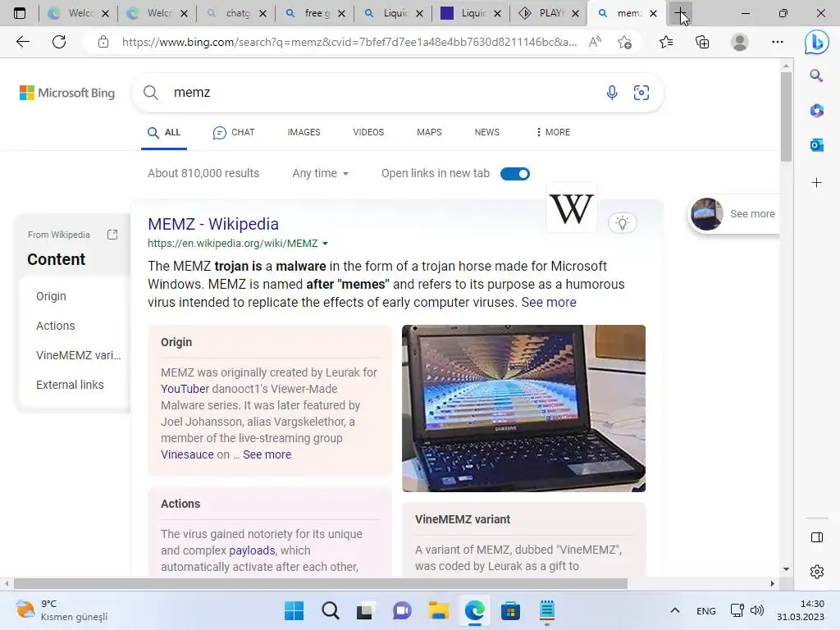Open the tab actions menu icon

[x=20, y=13]
